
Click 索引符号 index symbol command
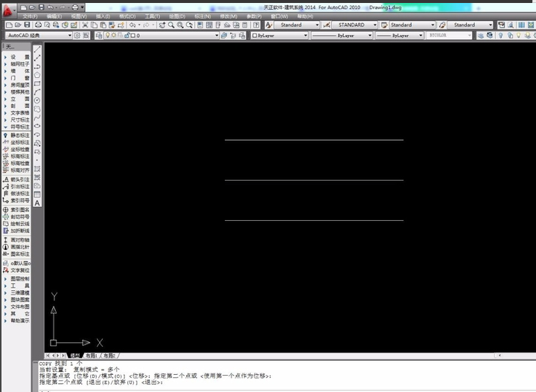coord(16,201)
